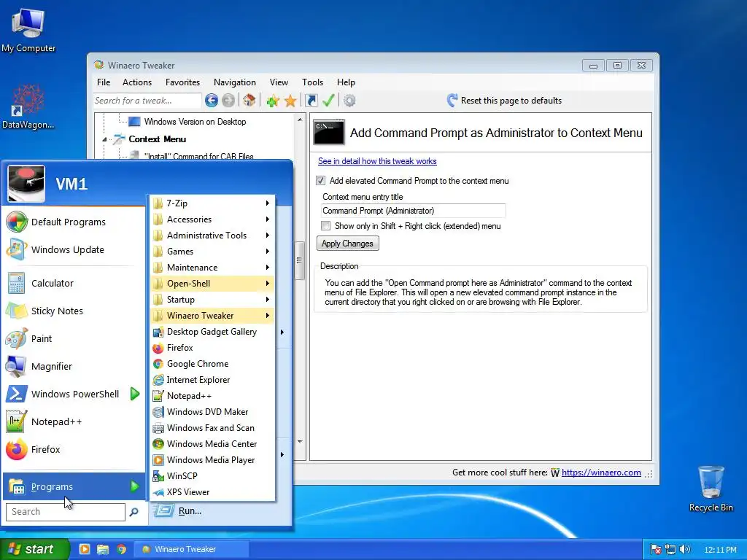The height and width of the screenshot is (560, 747).
Task: Open Internet Explorer from Programs list
Action: (x=212, y=379)
